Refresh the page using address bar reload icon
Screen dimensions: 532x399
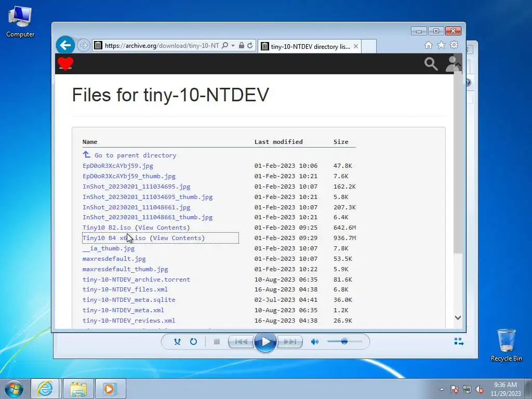click(x=250, y=46)
